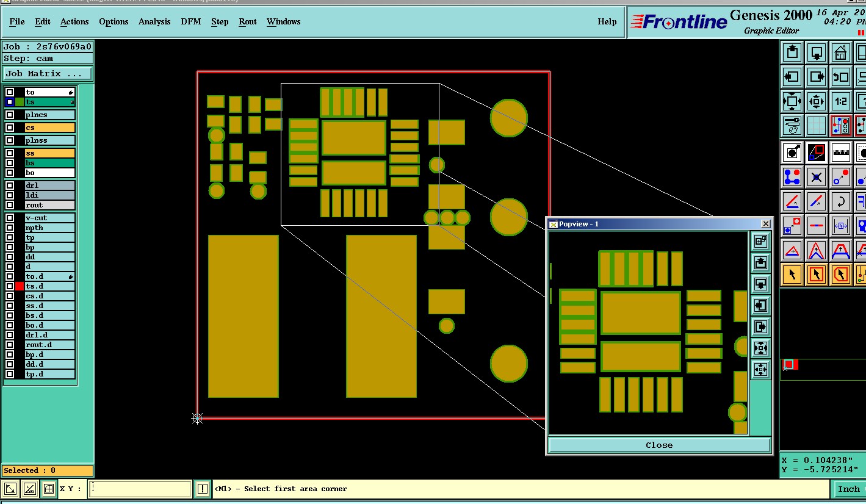Close the Popview window with Close button
The width and height of the screenshot is (866, 504).
coord(659,445)
